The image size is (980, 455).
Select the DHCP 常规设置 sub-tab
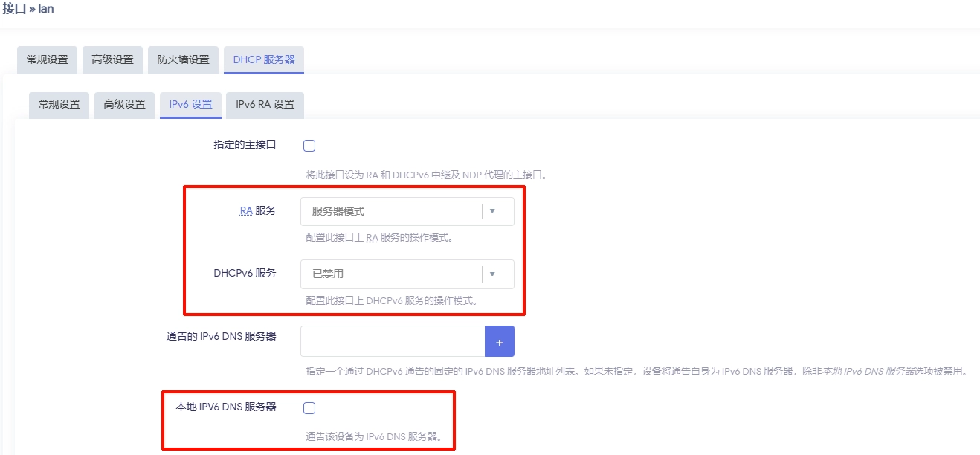[x=59, y=105]
